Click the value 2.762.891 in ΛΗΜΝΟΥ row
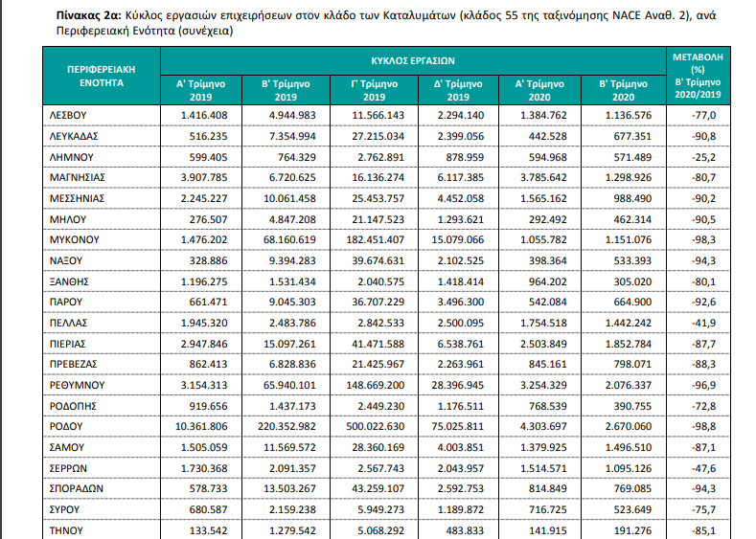This screenshot has width=756, height=539. coord(381,158)
